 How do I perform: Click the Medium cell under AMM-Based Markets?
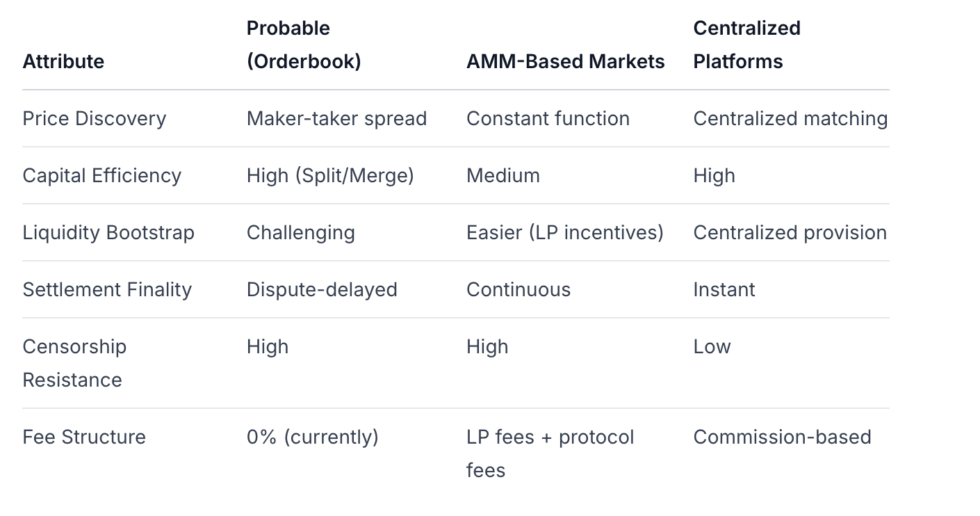(503, 175)
